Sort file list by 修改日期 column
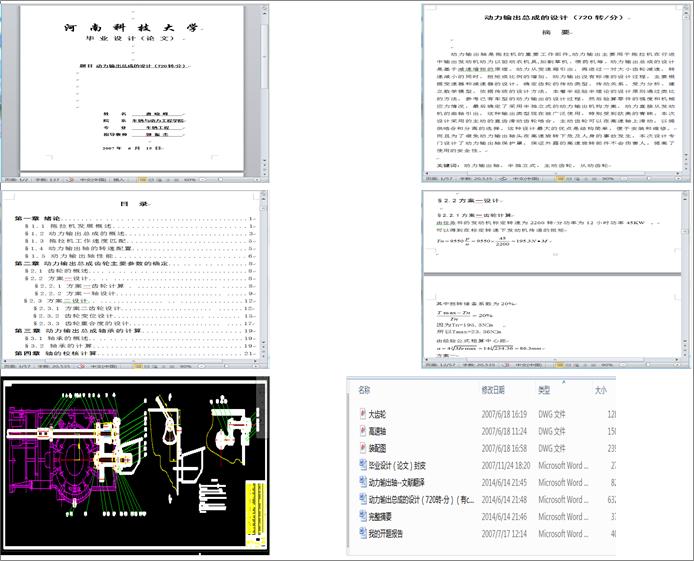 (493, 390)
